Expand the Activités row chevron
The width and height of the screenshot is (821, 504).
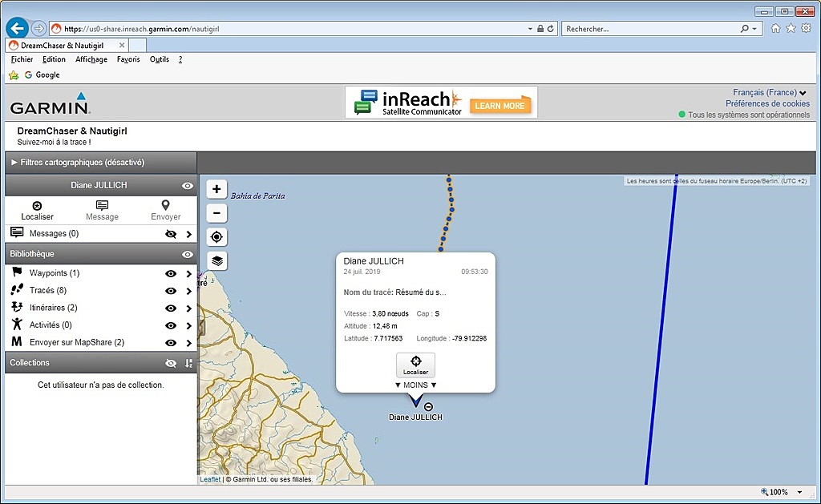coord(189,325)
